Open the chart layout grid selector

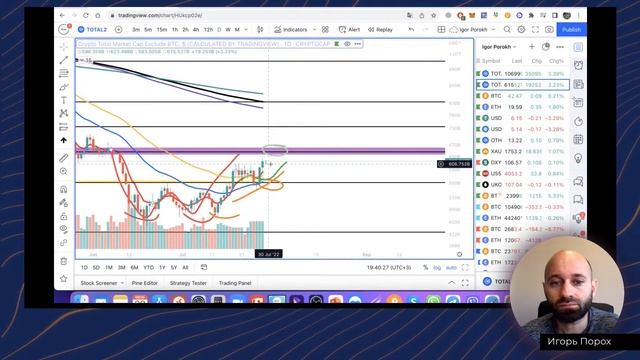(441, 29)
